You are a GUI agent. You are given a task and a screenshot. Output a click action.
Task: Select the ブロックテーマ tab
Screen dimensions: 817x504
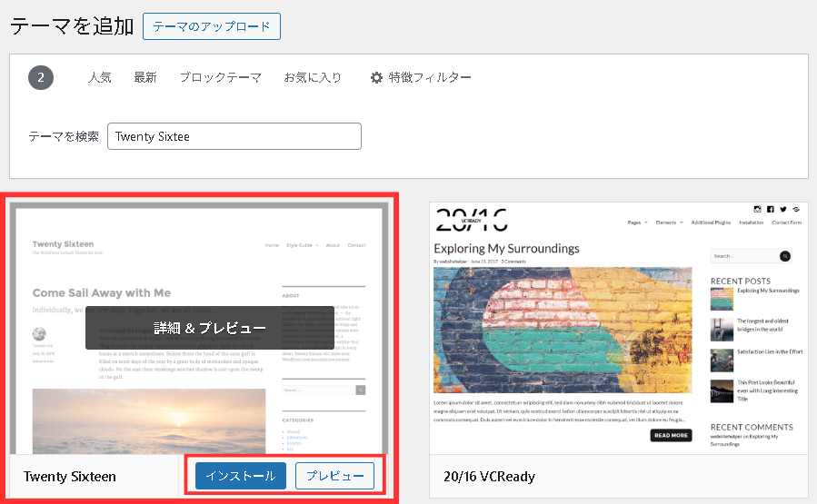(x=220, y=78)
